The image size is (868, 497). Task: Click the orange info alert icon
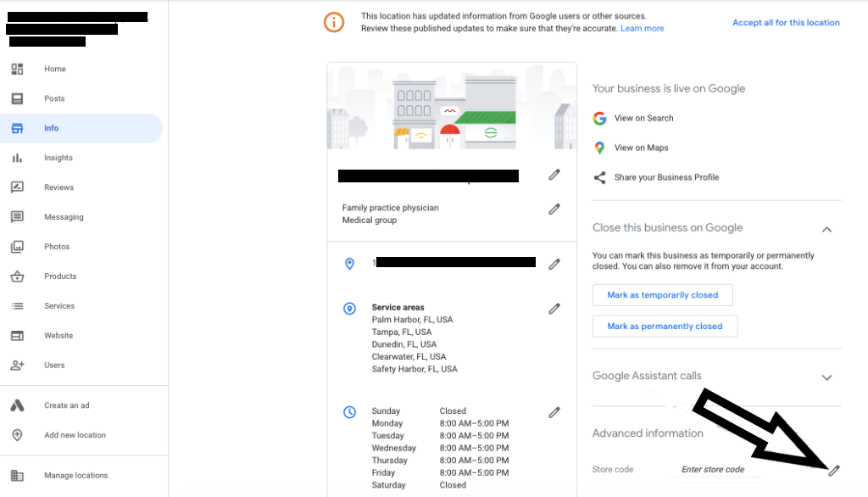tap(334, 22)
